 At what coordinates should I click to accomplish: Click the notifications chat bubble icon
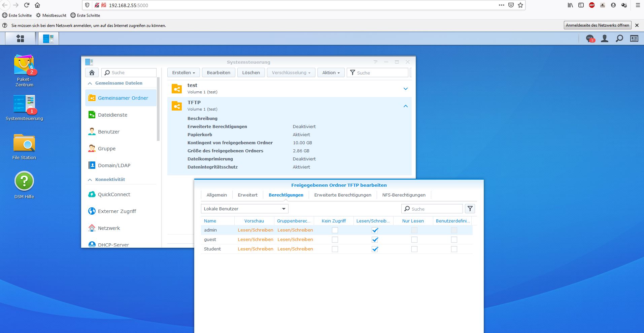click(590, 39)
